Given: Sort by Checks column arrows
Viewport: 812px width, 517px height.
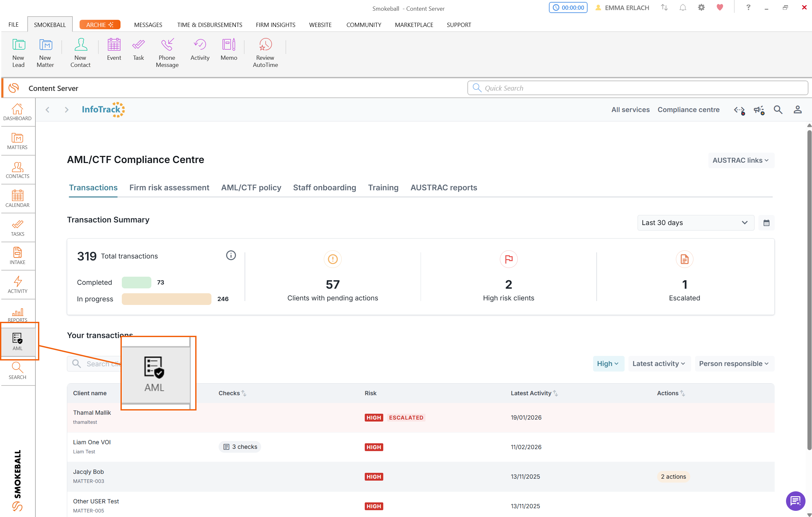Looking at the screenshot, I should 244,393.
